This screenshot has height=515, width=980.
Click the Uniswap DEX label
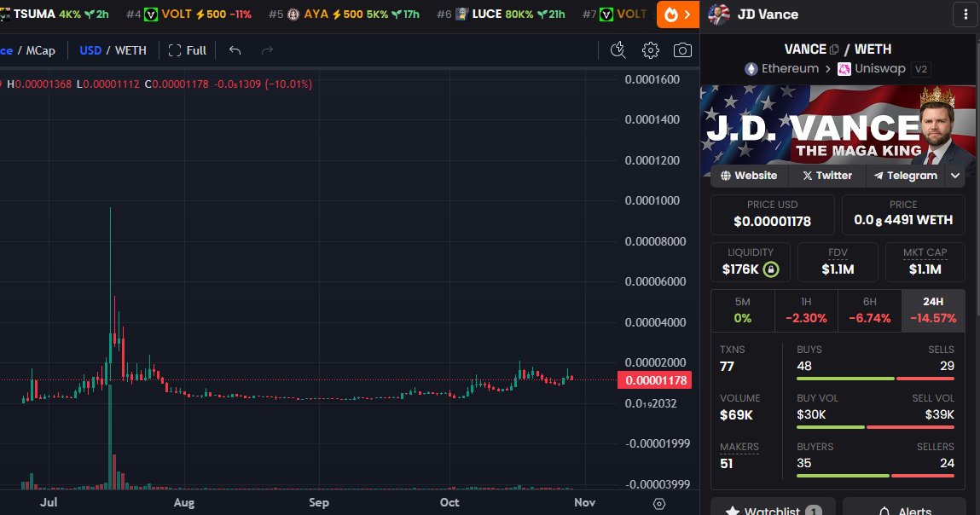tap(879, 69)
